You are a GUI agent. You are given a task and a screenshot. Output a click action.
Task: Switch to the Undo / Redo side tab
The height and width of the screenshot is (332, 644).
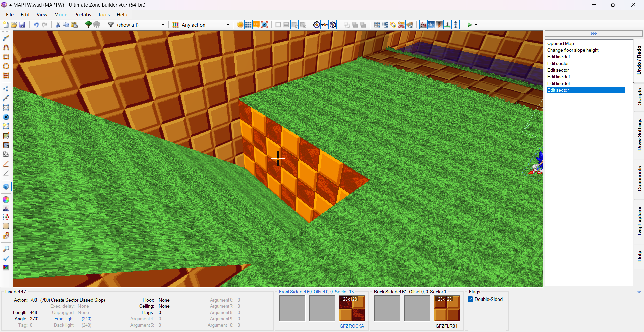639,60
